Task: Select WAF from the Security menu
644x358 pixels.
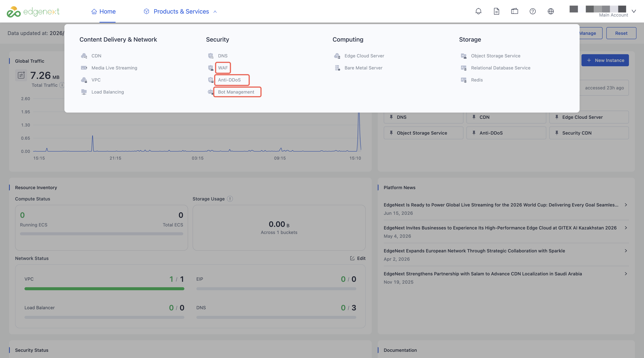Action: [x=223, y=68]
